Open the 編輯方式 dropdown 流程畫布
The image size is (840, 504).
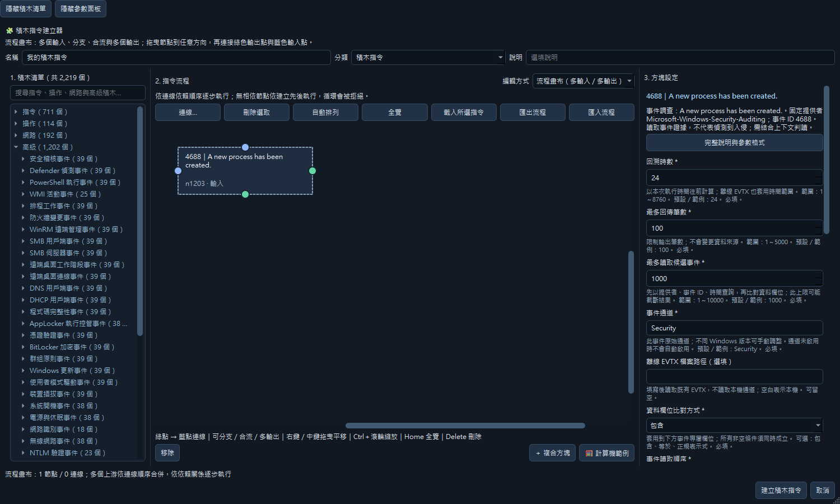point(583,81)
